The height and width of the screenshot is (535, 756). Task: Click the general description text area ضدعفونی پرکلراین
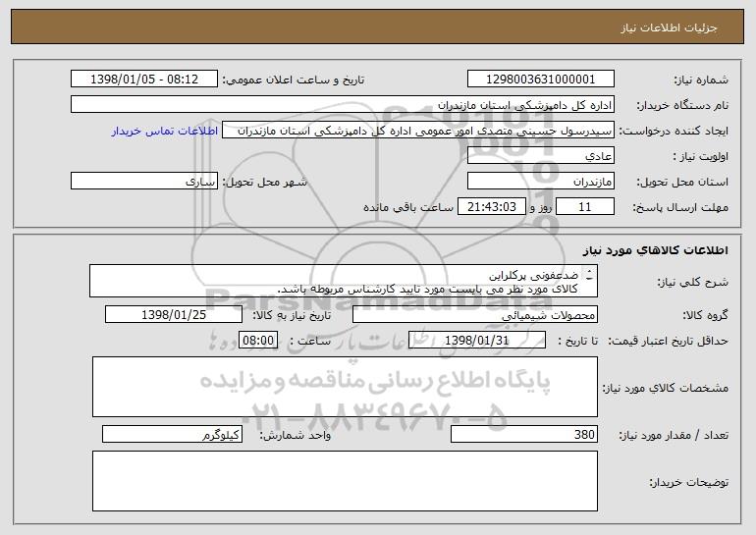(344, 281)
